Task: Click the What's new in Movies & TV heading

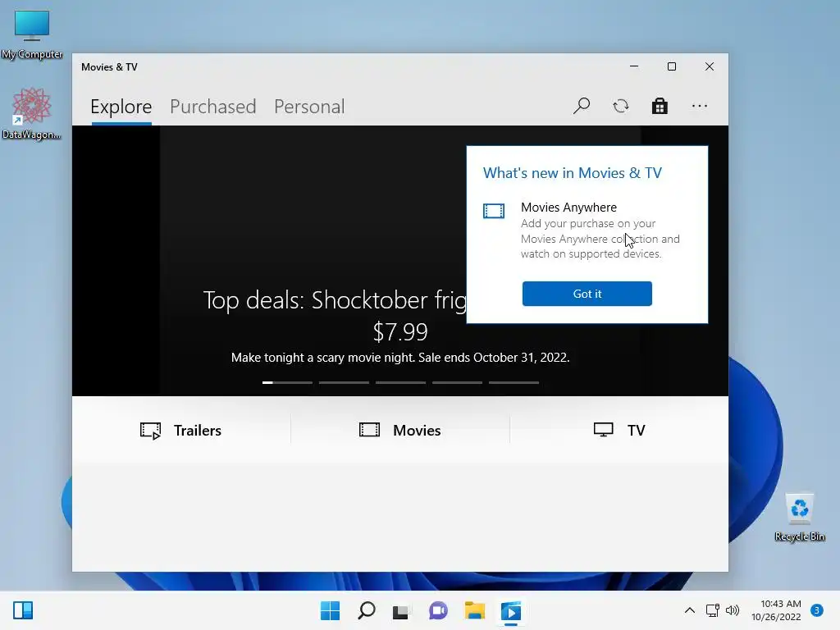Action: [572, 173]
